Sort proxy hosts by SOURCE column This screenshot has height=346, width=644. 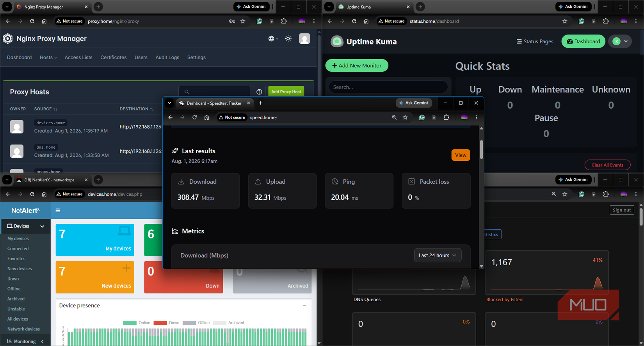click(x=46, y=109)
